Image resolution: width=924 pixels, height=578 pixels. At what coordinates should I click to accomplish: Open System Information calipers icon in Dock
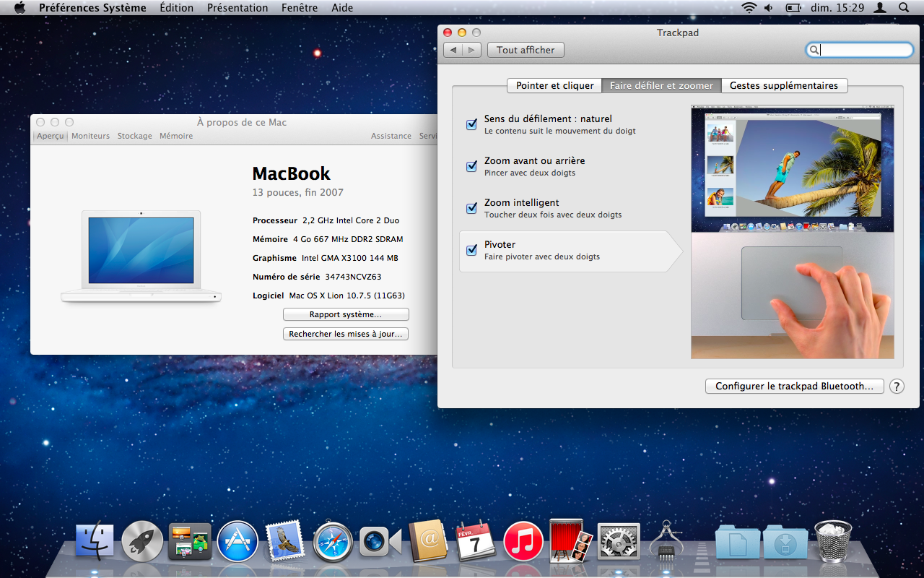[x=666, y=541]
